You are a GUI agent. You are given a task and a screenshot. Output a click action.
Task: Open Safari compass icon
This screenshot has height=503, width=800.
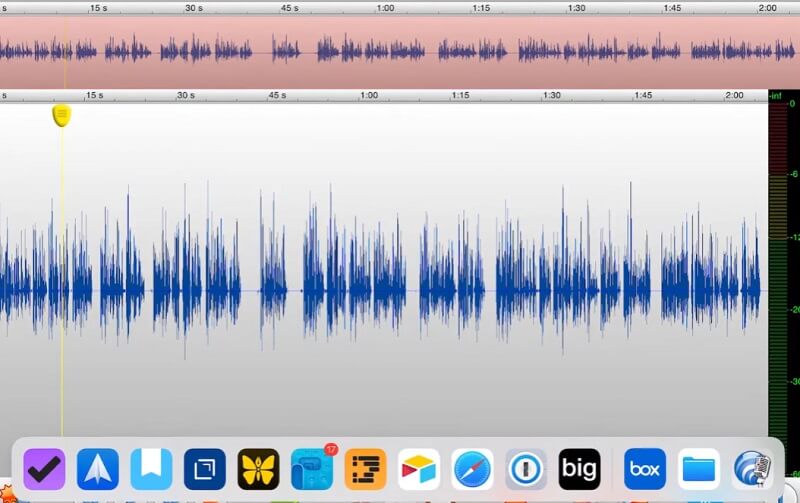(472, 469)
